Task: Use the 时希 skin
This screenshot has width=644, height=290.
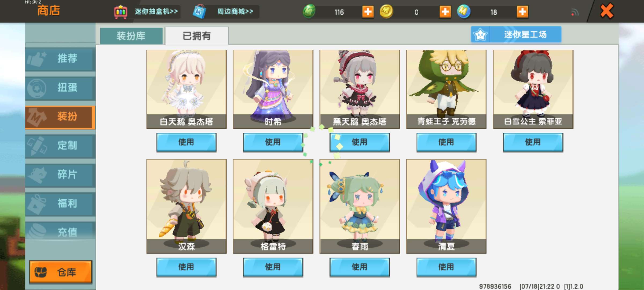Action: coord(273,142)
